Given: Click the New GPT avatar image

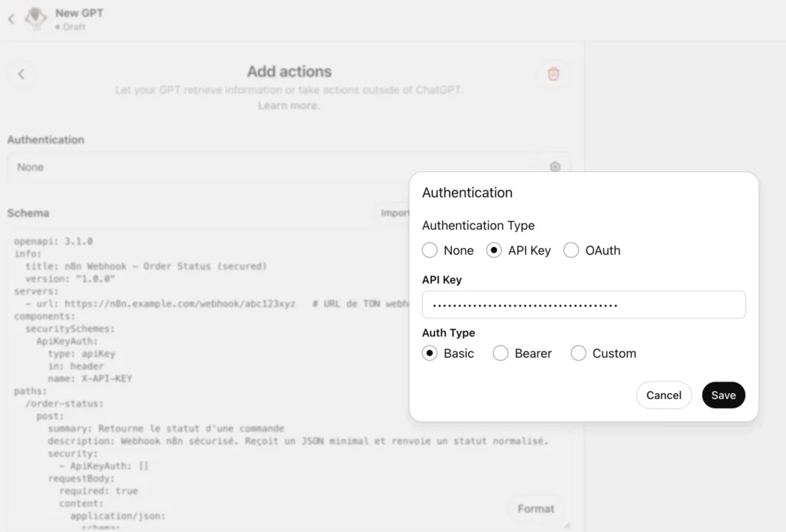Looking at the screenshot, I should tap(36, 18).
